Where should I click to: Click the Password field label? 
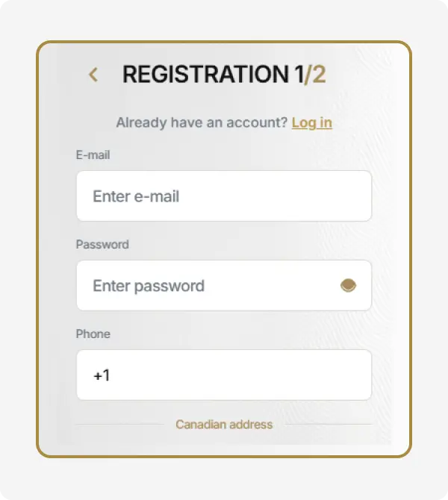pos(102,244)
